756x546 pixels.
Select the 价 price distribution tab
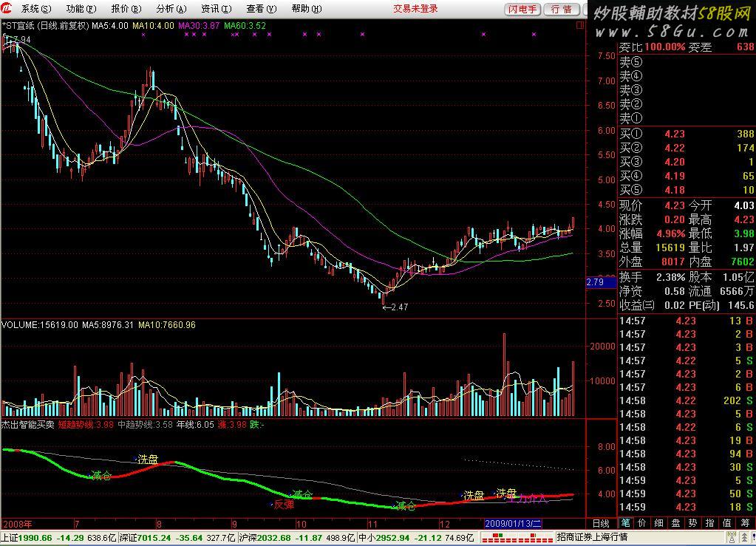641,523
